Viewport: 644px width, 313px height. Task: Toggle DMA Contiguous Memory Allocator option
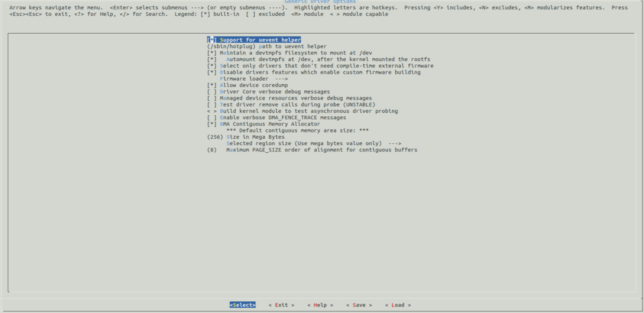coord(264,124)
